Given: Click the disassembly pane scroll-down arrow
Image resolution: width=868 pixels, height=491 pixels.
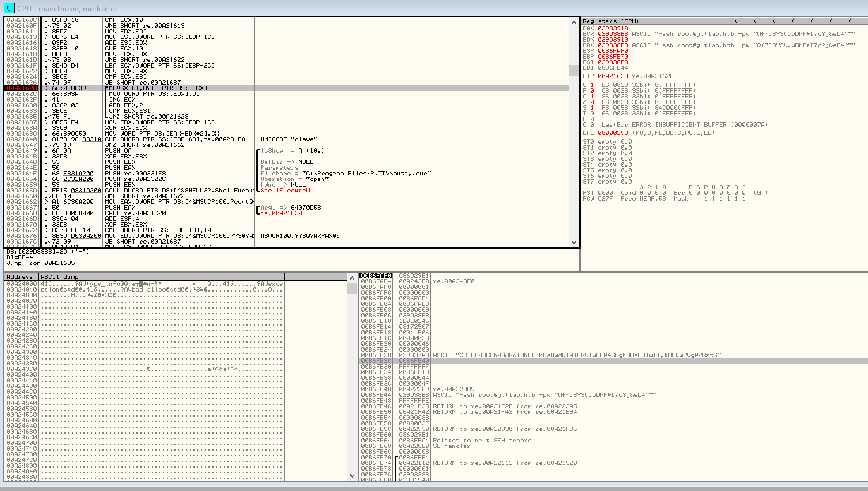Looking at the screenshot, I should pyautogui.click(x=574, y=243).
